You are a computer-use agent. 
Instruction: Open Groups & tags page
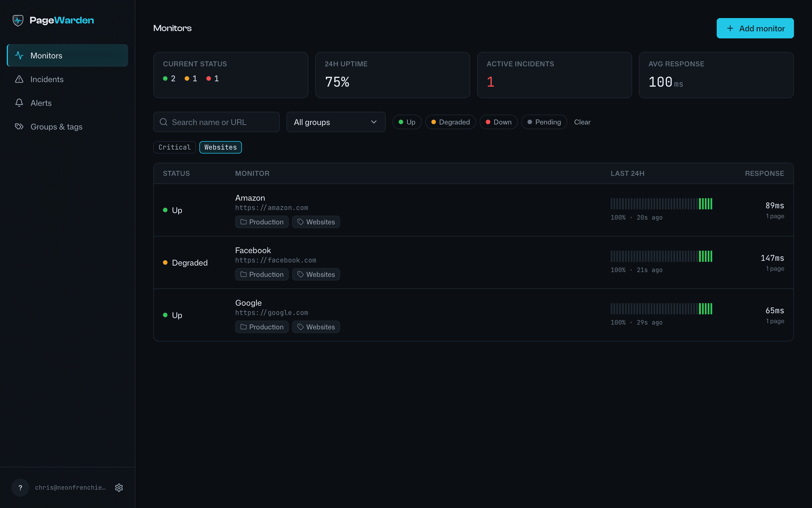tap(67, 127)
